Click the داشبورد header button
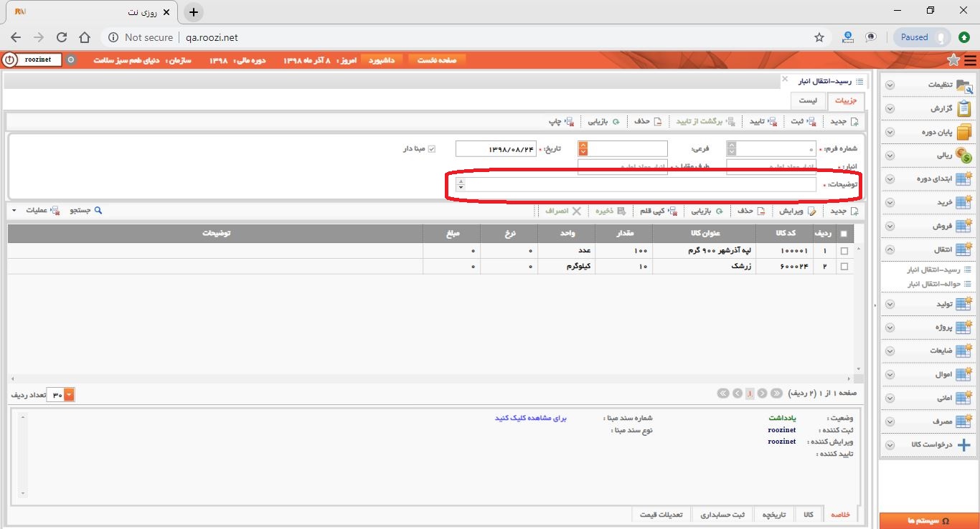 coord(382,60)
